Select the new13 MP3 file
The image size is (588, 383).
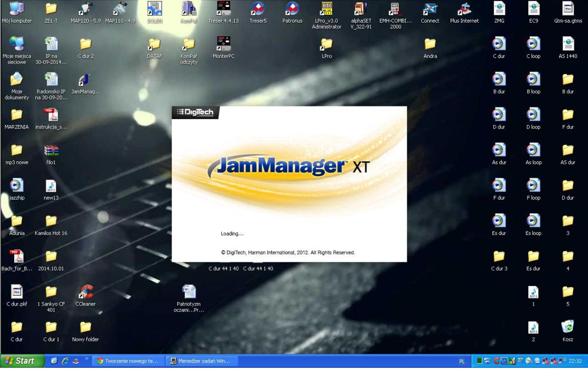(x=51, y=190)
